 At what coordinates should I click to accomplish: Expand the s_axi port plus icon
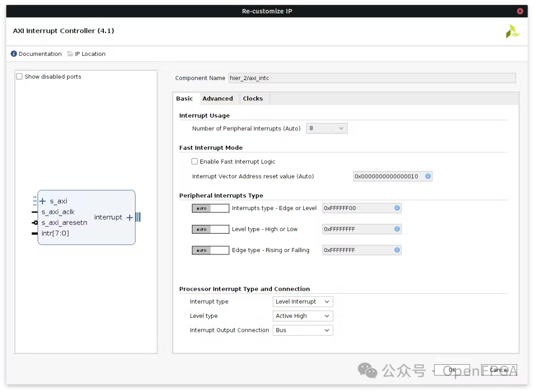tap(43, 201)
